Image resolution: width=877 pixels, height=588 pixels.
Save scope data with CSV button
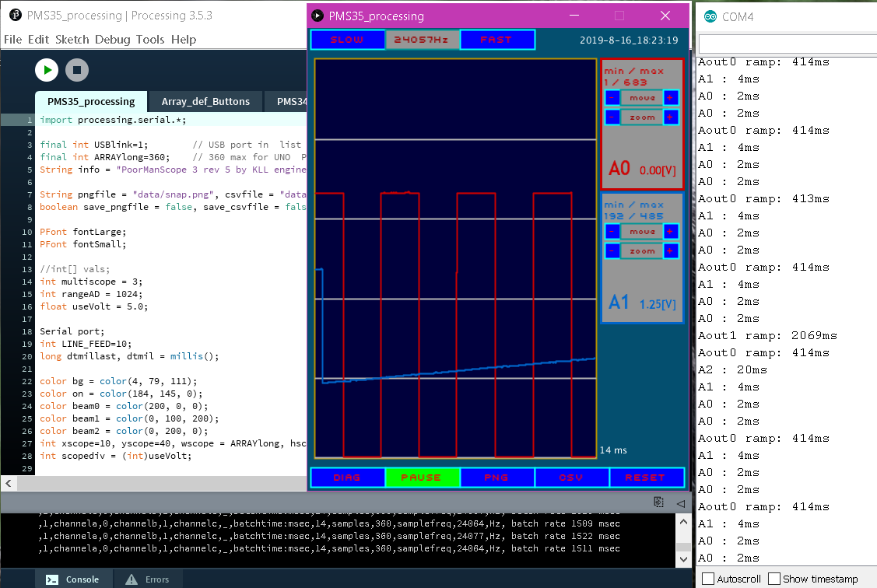[571, 478]
